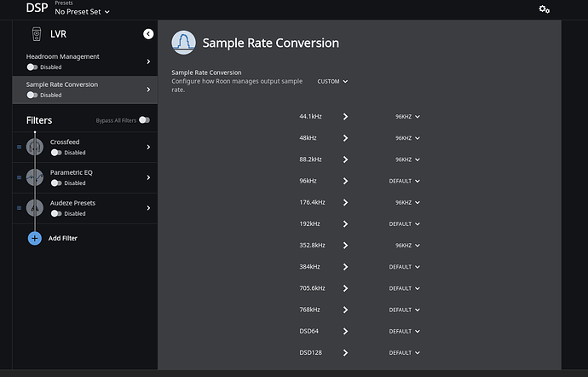The height and width of the screenshot is (377, 588).
Task: Click the Crossfeed headphone icon
Action: pyautogui.click(x=34, y=147)
